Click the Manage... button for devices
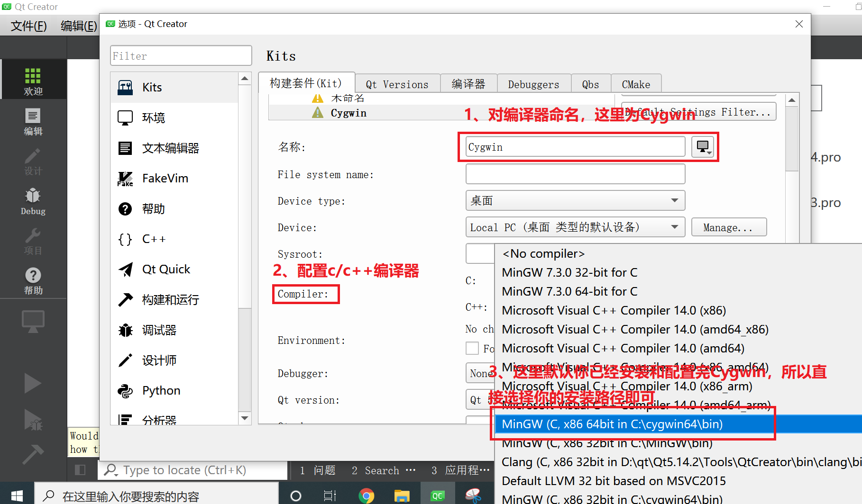This screenshot has width=862, height=504. pos(729,227)
